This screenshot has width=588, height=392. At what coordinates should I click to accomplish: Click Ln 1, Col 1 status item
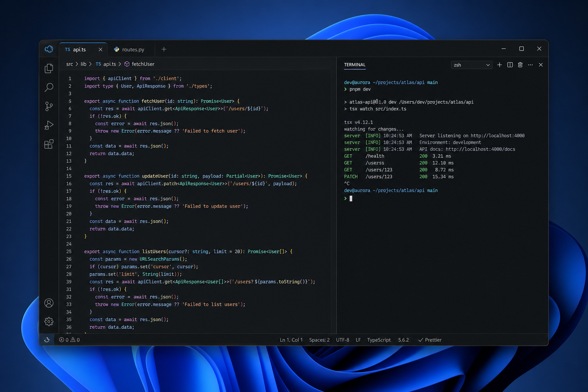click(291, 340)
